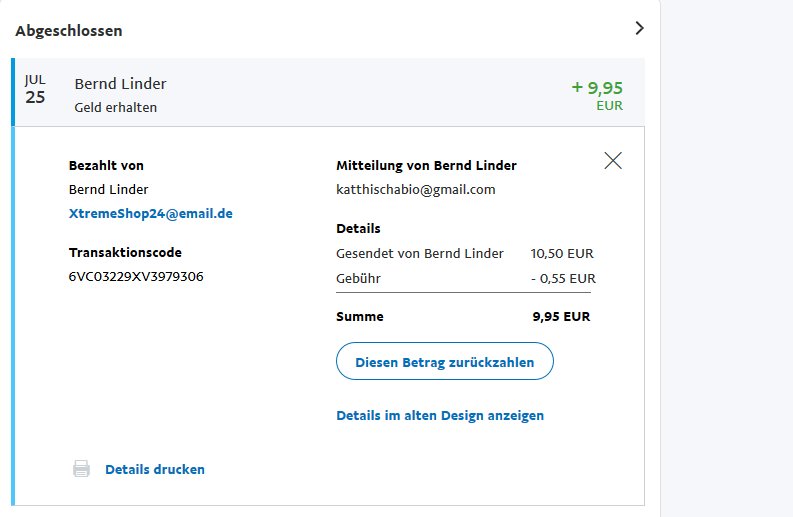
Task: Click the Geld erhalten status text
Action: click(x=116, y=107)
